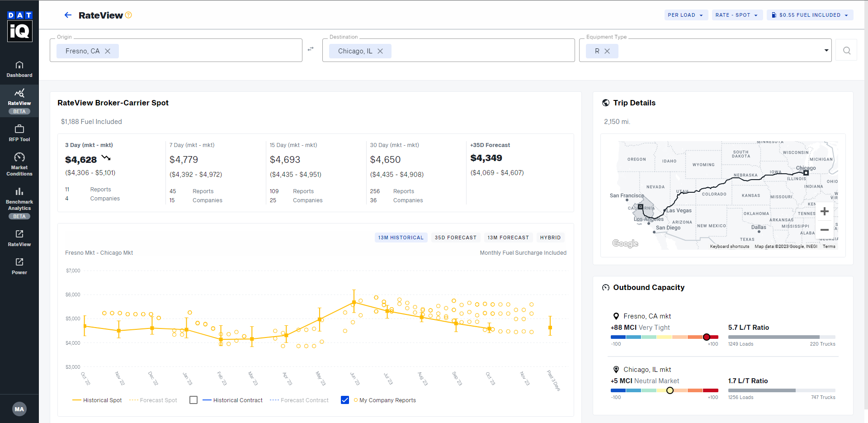Open the $0.55 Fuel Included dropdown

810,15
